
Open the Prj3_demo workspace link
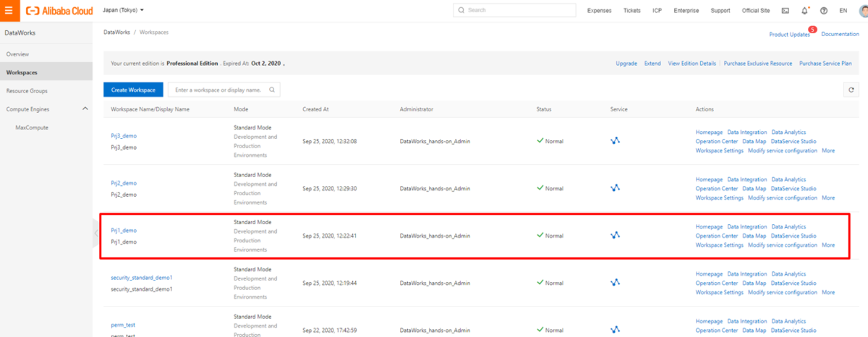coord(124,136)
